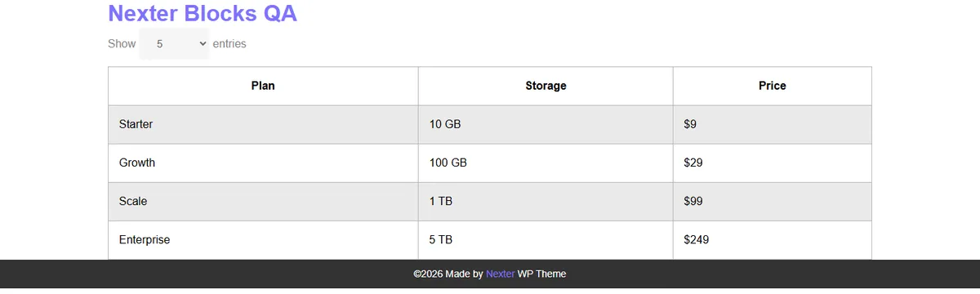The image size is (980, 294).
Task: Click the $249 price cell
Action: pos(773,240)
